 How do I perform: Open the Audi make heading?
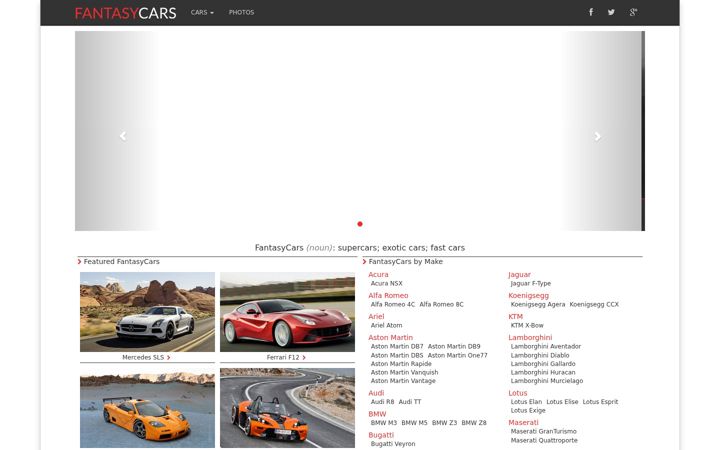[x=376, y=393]
